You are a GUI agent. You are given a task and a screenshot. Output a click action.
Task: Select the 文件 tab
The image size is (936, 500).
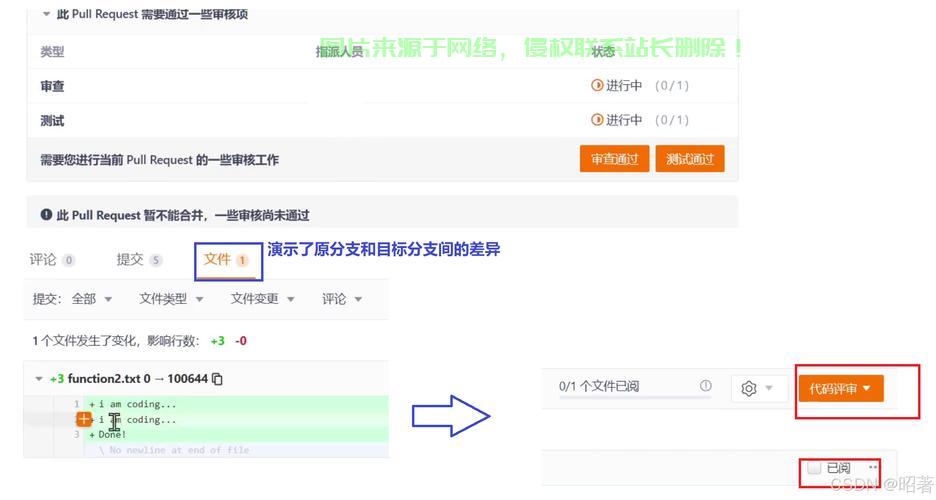(226, 260)
